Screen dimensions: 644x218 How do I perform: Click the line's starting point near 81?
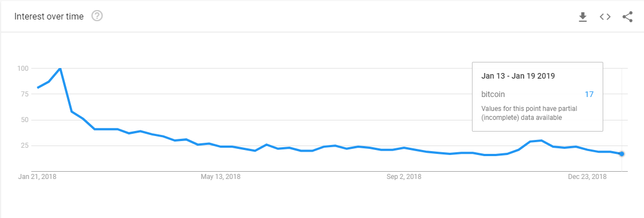coord(38,88)
